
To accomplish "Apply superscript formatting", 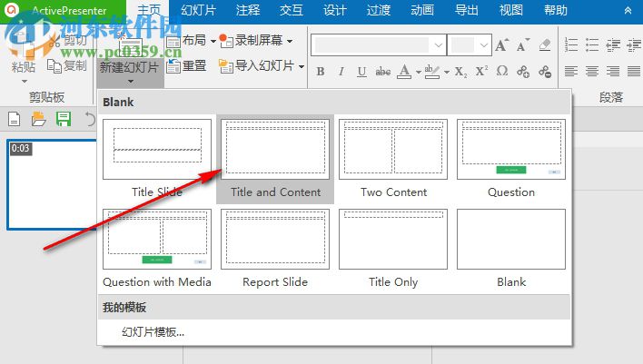I will tap(481, 72).
